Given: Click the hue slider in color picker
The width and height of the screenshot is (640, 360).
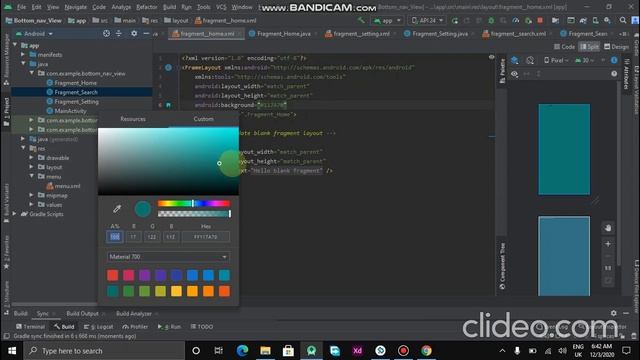Looking at the screenshot, I should [194, 203].
